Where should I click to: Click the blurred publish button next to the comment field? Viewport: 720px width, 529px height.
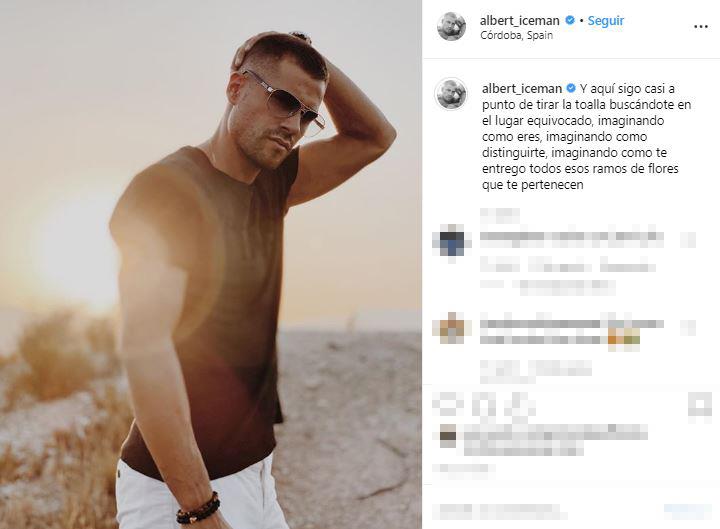pos(687,511)
